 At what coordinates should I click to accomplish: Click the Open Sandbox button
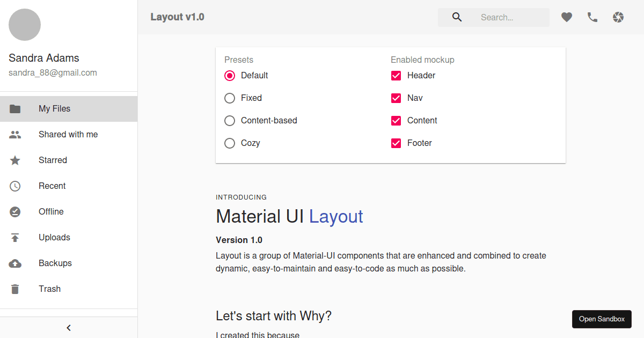(x=602, y=319)
